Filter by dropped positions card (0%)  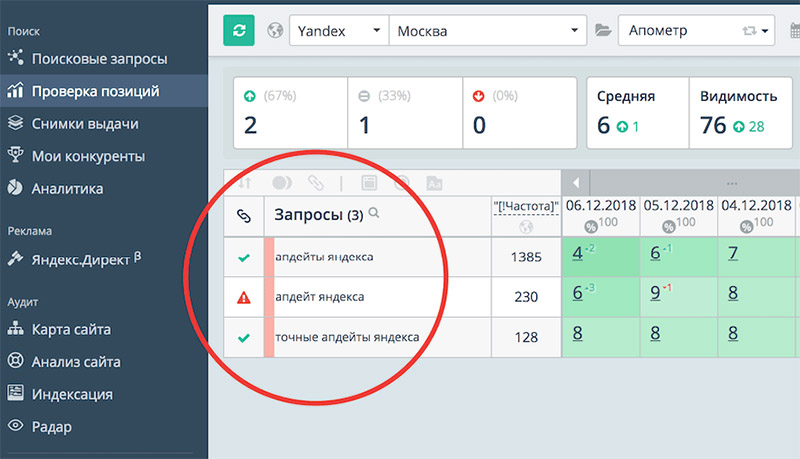tap(520, 113)
